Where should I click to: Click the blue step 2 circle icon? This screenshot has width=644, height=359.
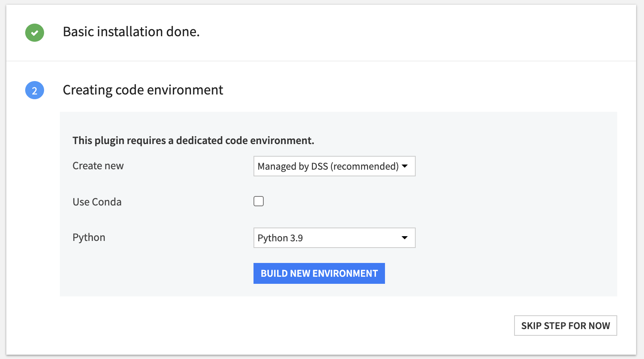(35, 90)
